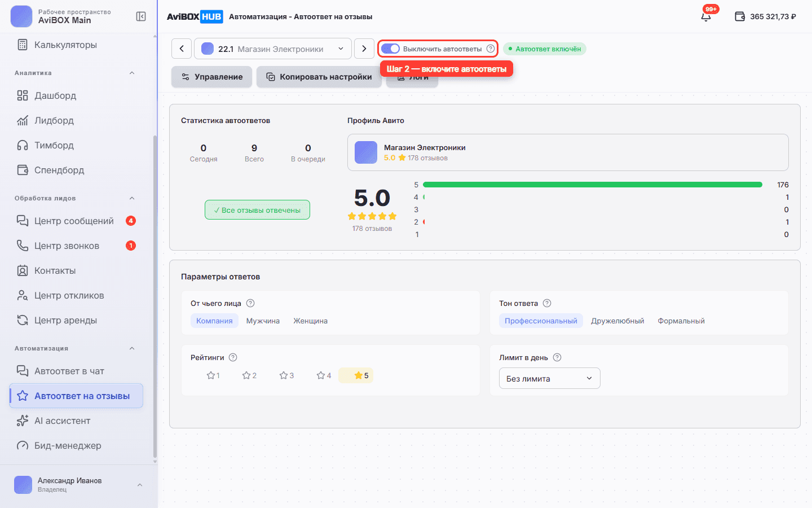The height and width of the screenshot is (508, 812).
Task: Open notifications bell with 99+ badge
Action: point(706,16)
